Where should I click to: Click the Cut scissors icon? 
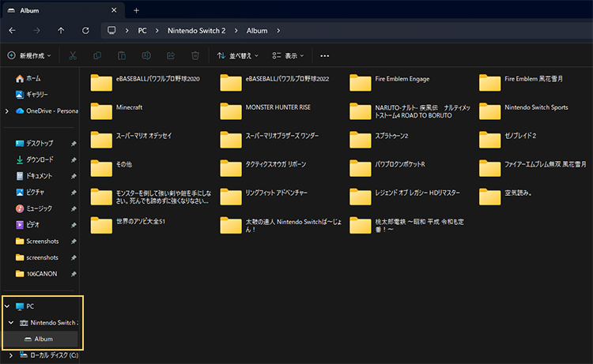73,56
